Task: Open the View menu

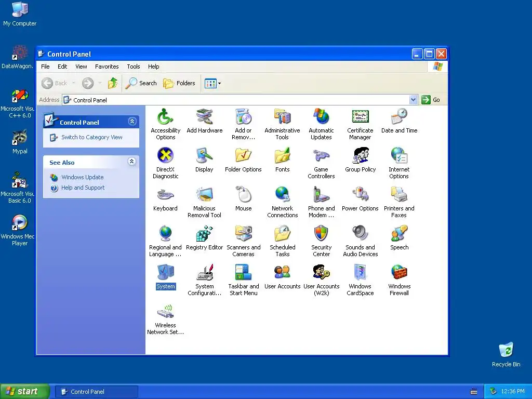Action: point(81,66)
